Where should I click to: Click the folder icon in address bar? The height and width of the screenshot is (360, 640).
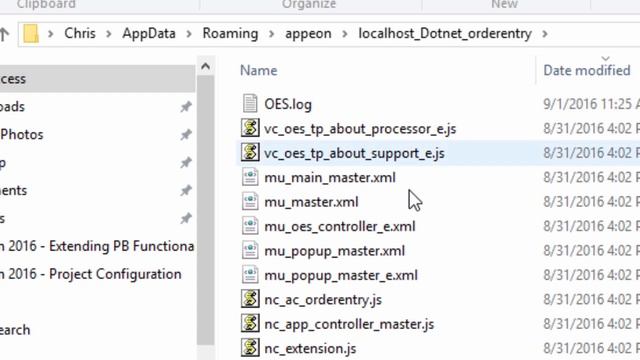click(31, 33)
